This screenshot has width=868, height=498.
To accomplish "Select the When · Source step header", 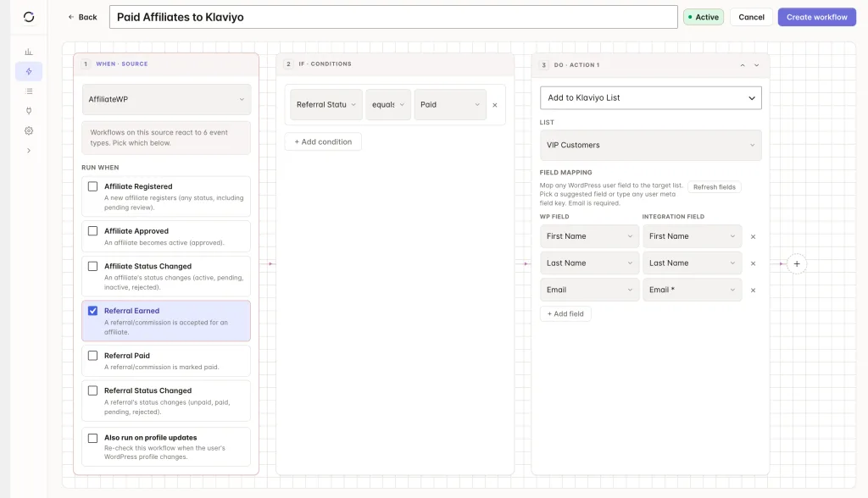I will click(x=166, y=64).
